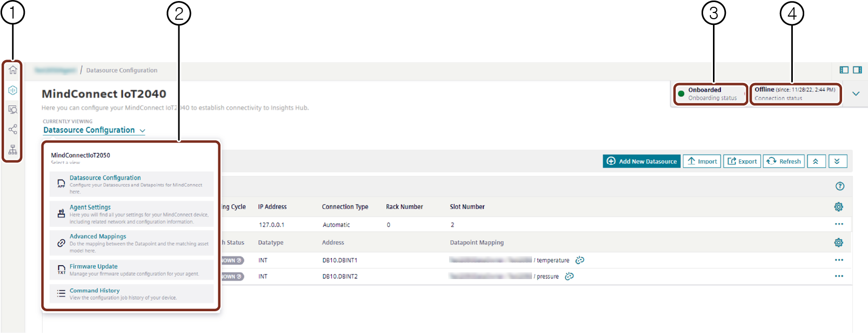Click the Automatic connection type cell
The image size is (868, 333).
pos(336,225)
